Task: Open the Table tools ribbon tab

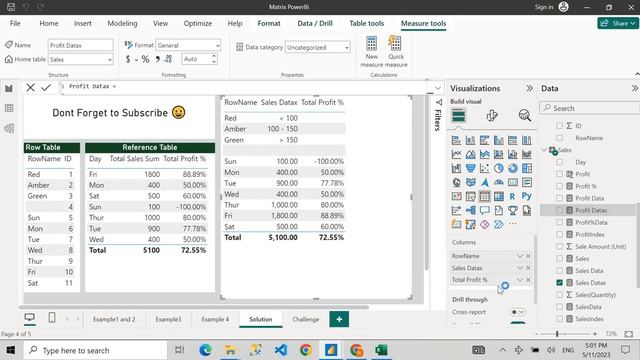Action: tap(367, 23)
